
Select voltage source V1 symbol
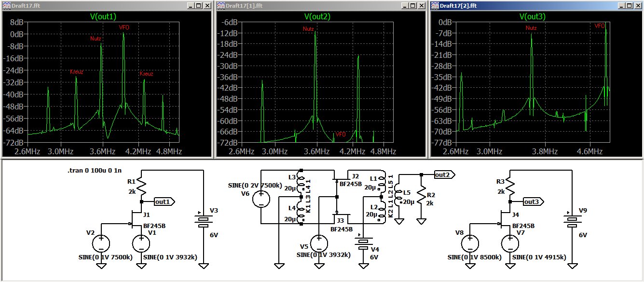pyautogui.click(x=141, y=243)
